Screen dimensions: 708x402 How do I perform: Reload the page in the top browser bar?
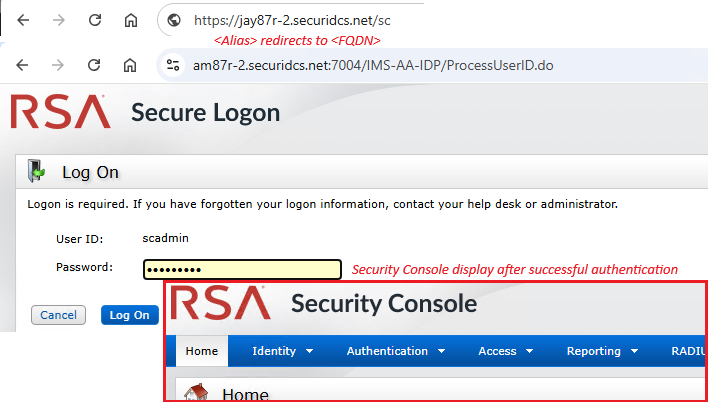[x=94, y=19]
